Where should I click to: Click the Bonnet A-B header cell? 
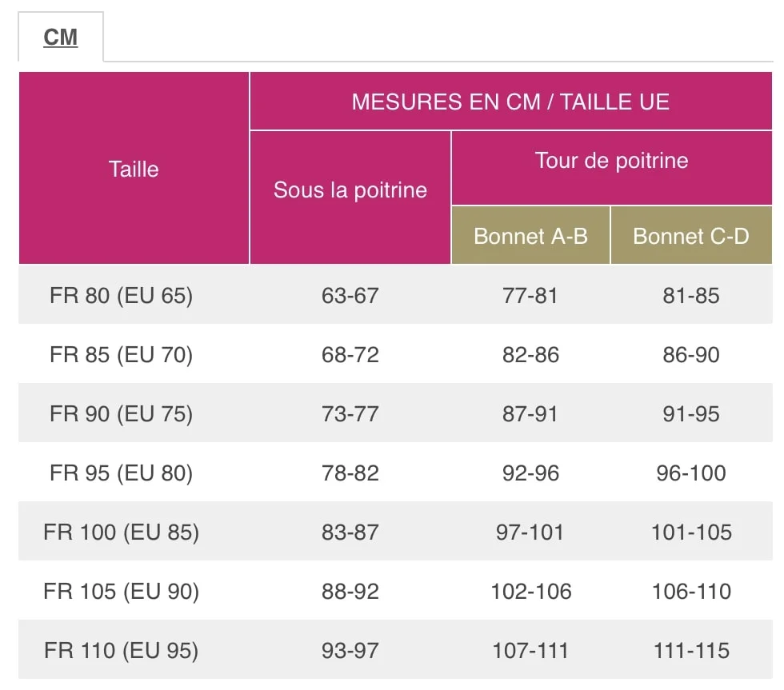pyautogui.click(x=530, y=236)
